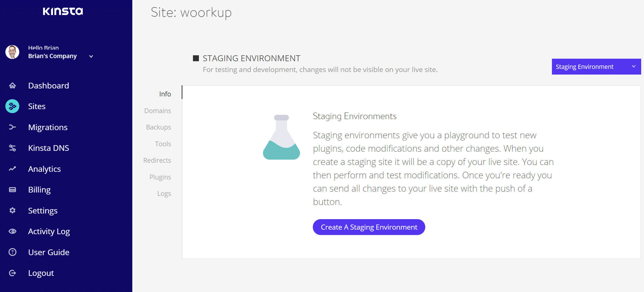This screenshot has width=644, height=292.
Task: Expand the Brian's Company chevron
Action: 91,56
